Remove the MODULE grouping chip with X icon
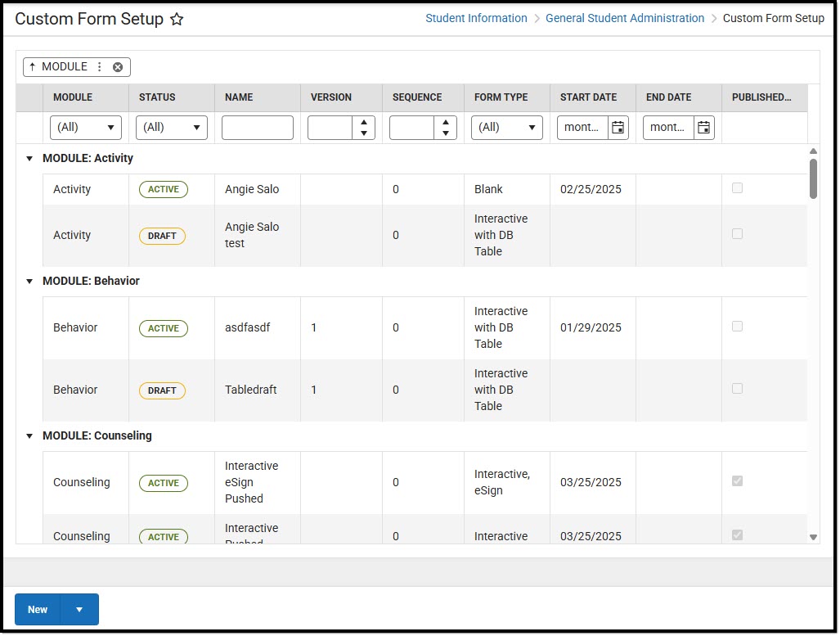 [118, 67]
